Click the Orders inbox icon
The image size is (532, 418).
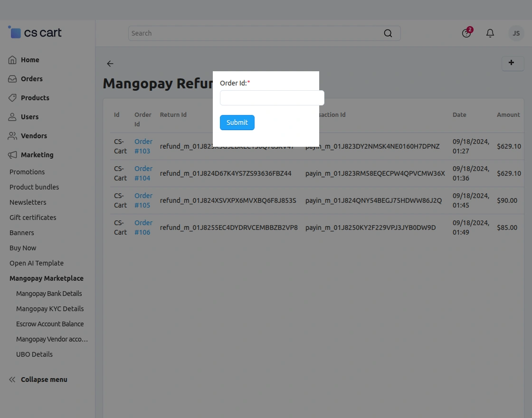[12, 79]
